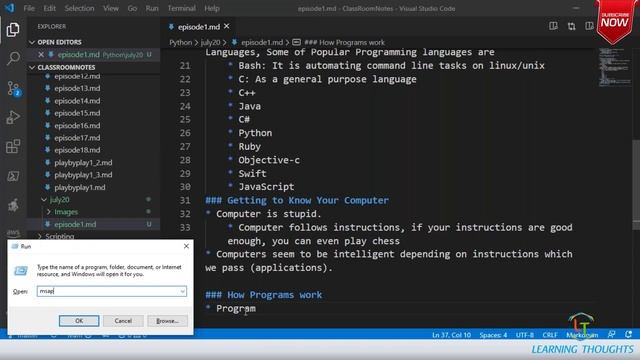The image size is (640, 360).
Task: Select episode1.md under july20 folder
Action: (x=75, y=224)
